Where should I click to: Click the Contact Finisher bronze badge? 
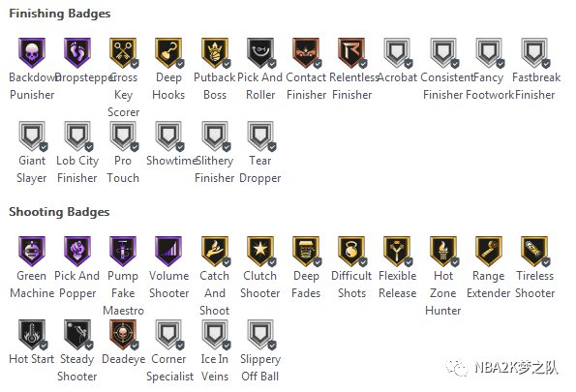click(306, 53)
